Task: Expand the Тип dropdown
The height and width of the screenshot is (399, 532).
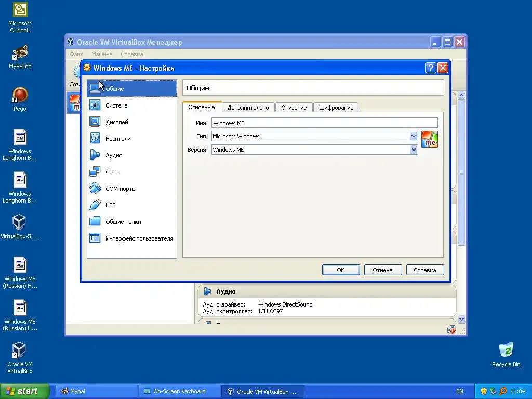Action: click(413, 136)
